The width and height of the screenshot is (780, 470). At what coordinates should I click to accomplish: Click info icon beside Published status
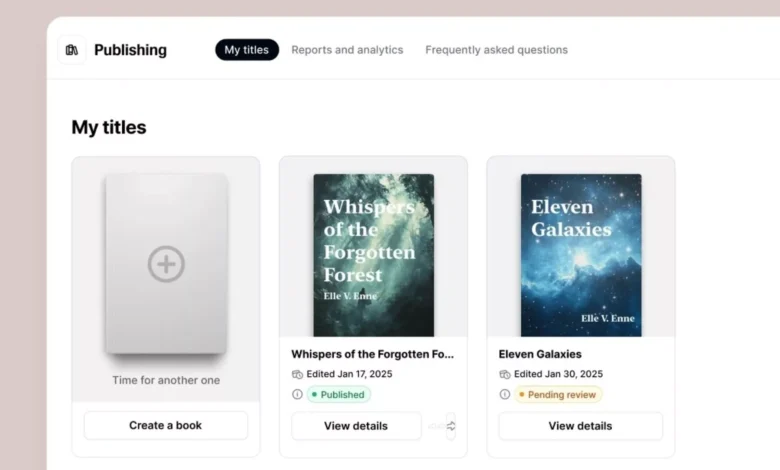click(297, 395)
